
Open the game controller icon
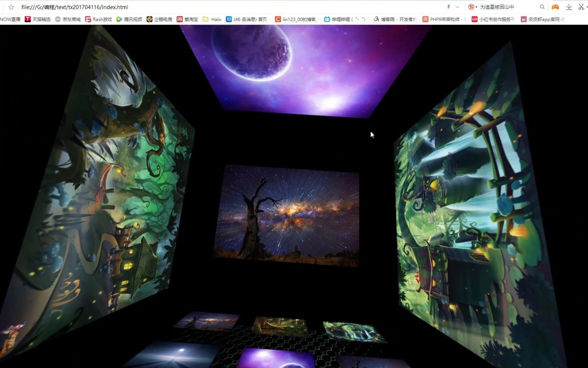click(x=555, y=7)
